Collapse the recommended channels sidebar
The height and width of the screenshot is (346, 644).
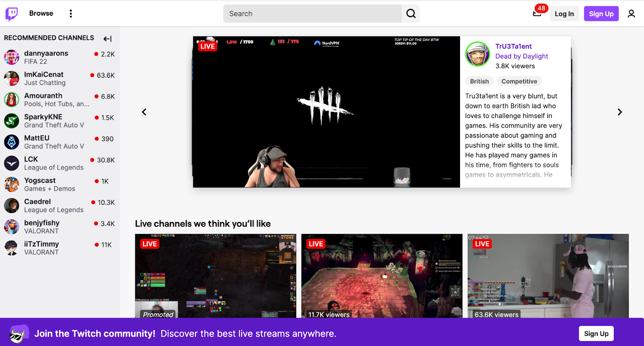pos(107,39)
